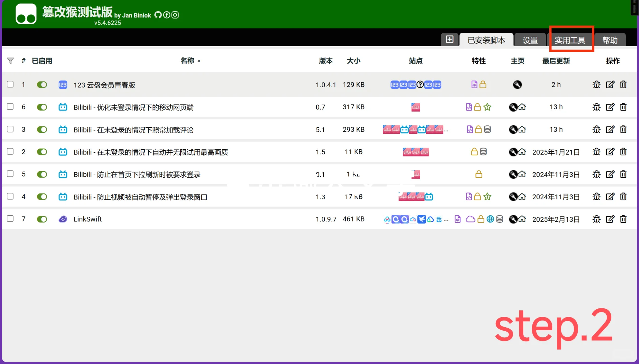Click version 1.0.9.7 of LinkSwift
The height and width of the screenshot is (364, 639).
(x=326, y=219)
